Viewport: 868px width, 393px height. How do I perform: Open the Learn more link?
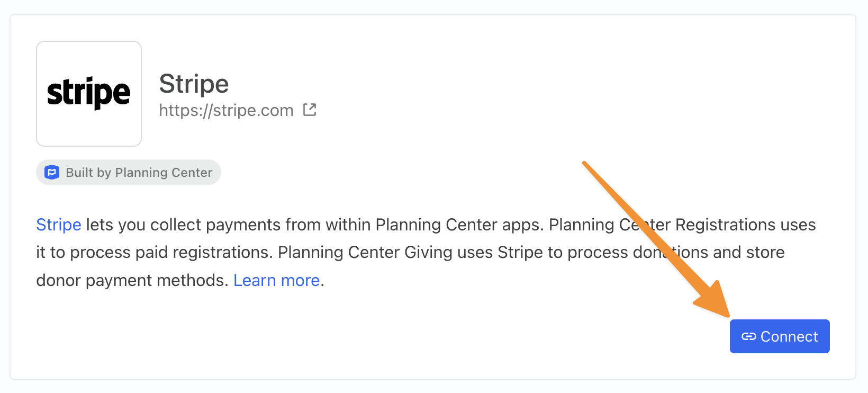pyautogui.click(x=277, y=280)
